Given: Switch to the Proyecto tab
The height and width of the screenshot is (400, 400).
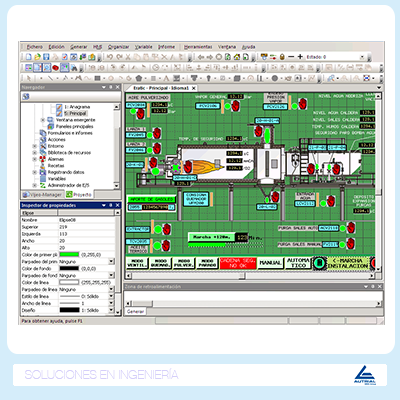Looking at the screenshot, I should (x=79, y=194).
